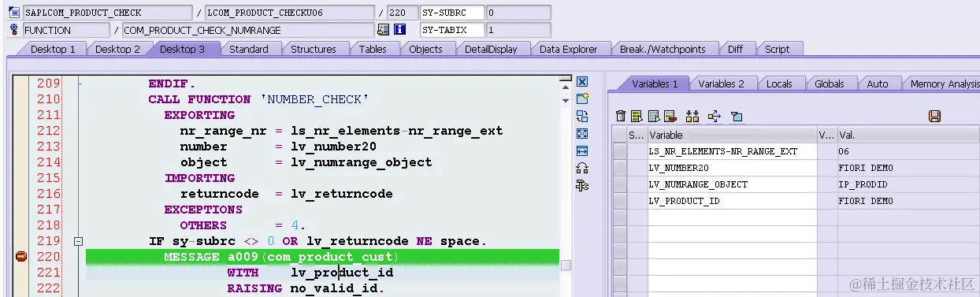Select row selector for LV_NUMBER20
The image size is (980, 297).
619,168
